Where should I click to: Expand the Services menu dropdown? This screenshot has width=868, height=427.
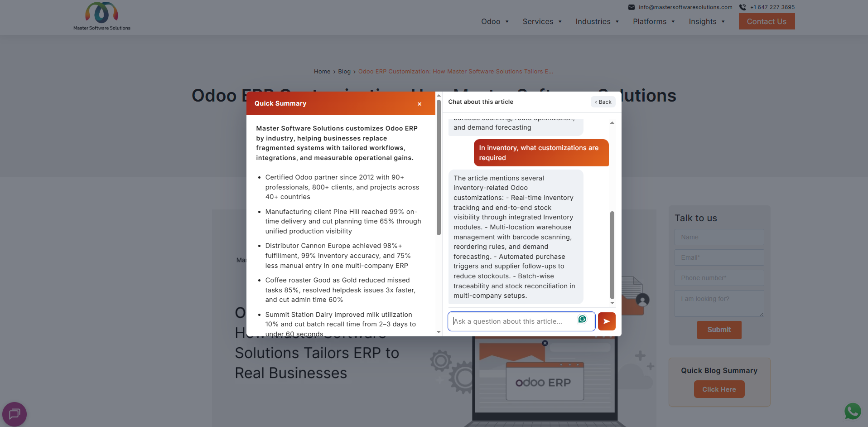pos(542,22)
